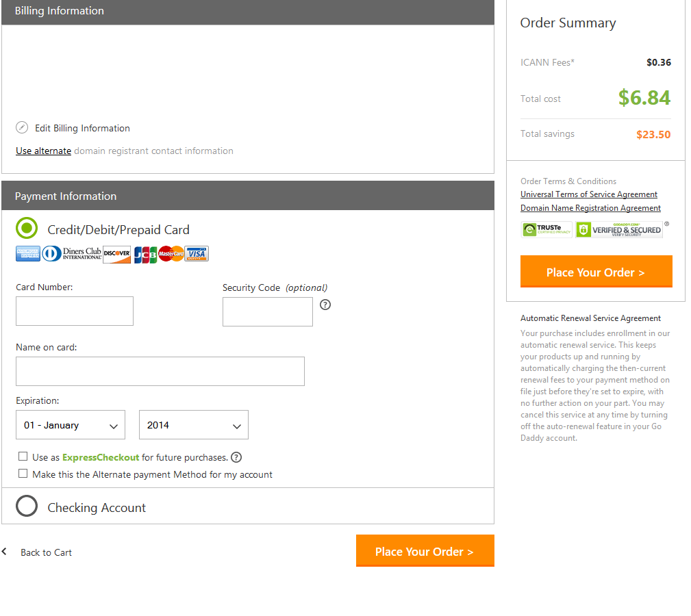Click the MasterCard logo
691x616 pixels.
pos(171,254)
